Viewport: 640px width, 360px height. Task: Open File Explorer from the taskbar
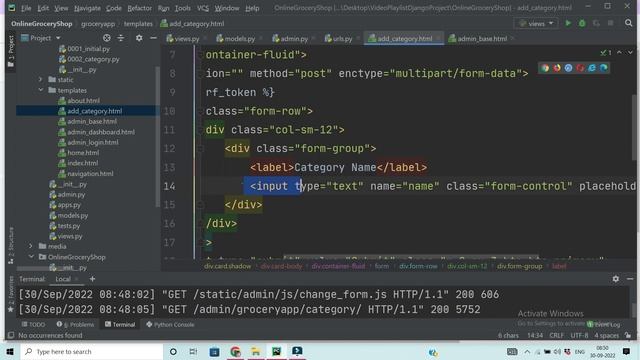(256, 351)
